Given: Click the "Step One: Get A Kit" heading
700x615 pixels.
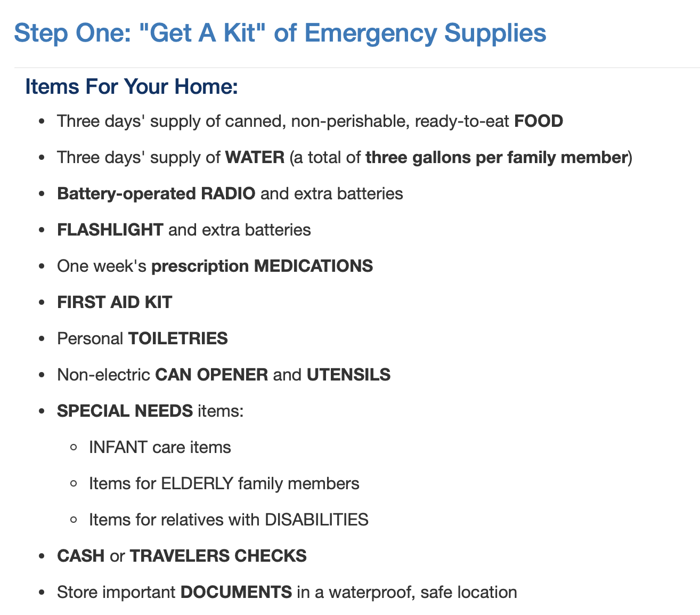Looking at the screenshot, I should tap(280, 33).
